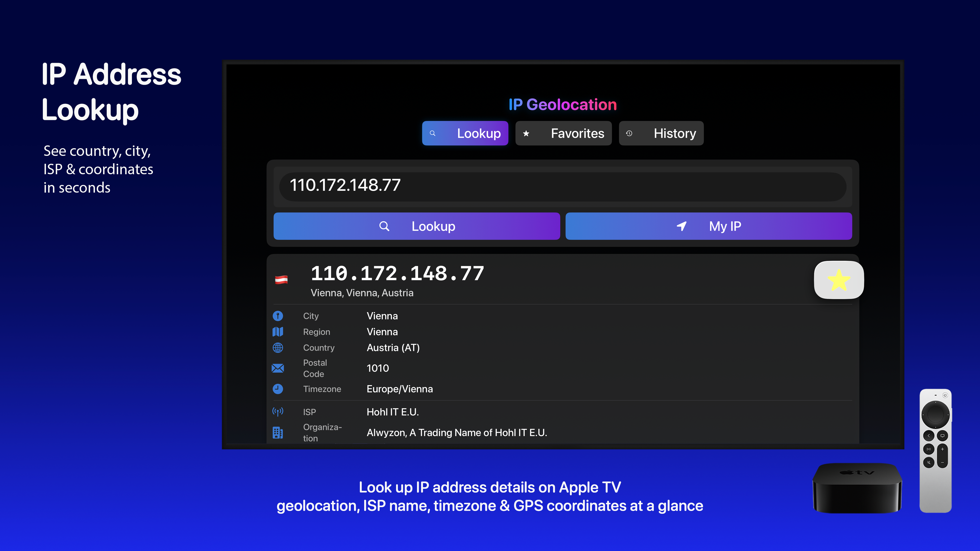Click the Region map icon

click(x=278, y=332)
